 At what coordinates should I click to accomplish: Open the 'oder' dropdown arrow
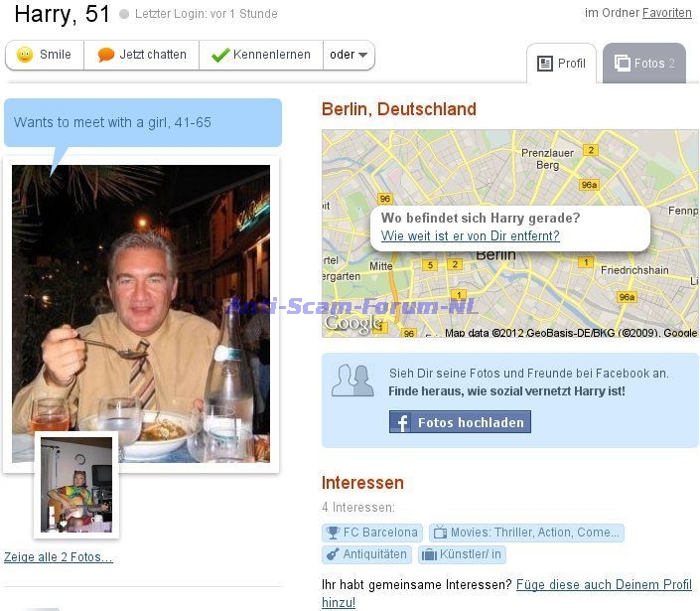pos(362,55)
